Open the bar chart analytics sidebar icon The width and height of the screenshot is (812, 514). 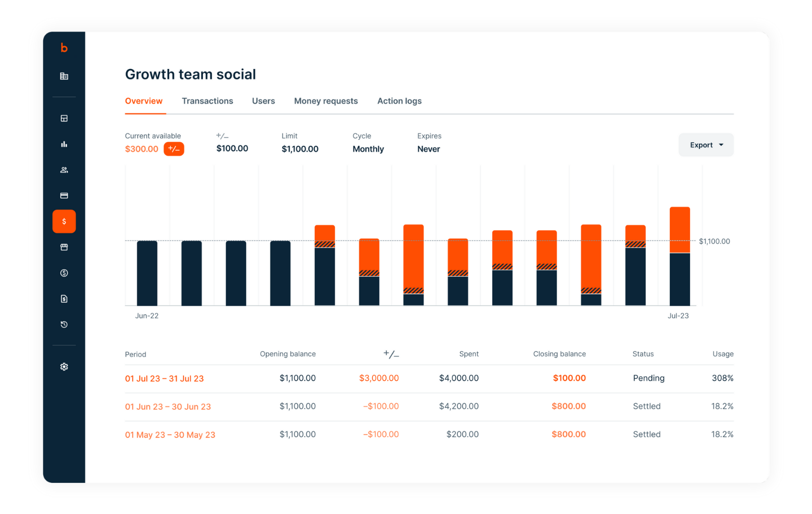click(x=64, y=144)
